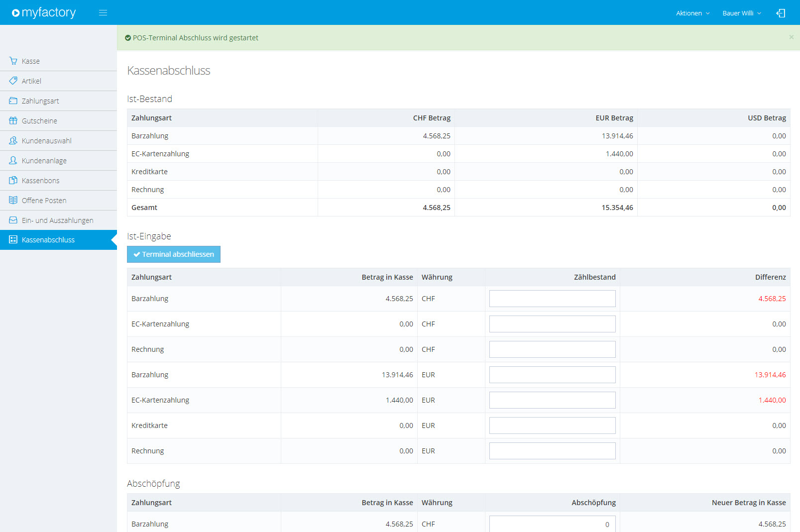
Task: Show the Kassenbons list
Action: pos(58,181)
